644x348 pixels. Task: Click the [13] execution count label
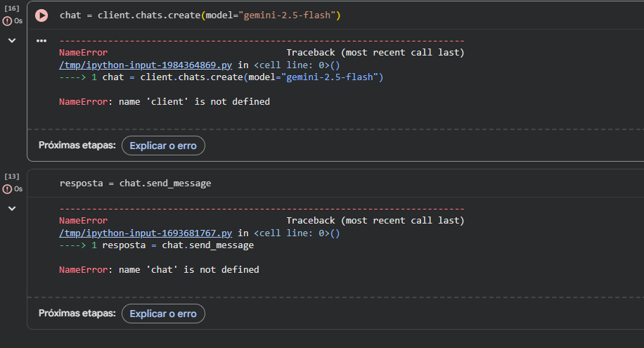pyautogui.click(x=12, y=176)
